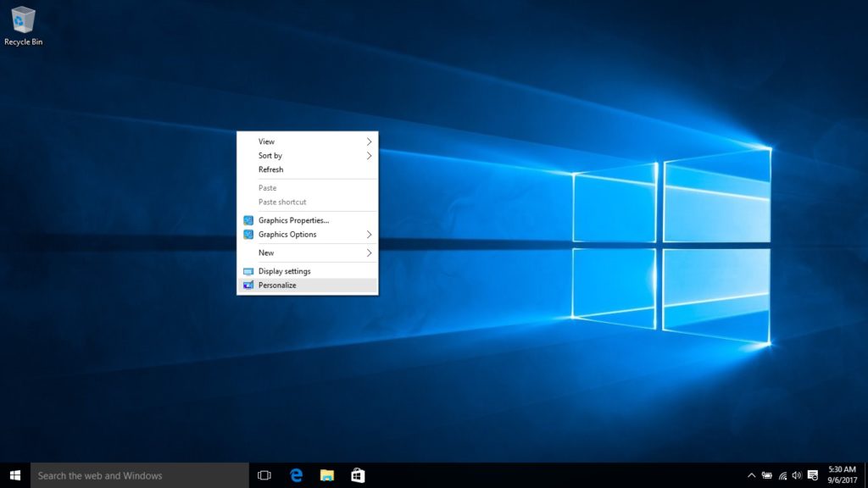Choose Refresh in the context menu
Viewport: 868px width, 488px height.
pos(307,169)
